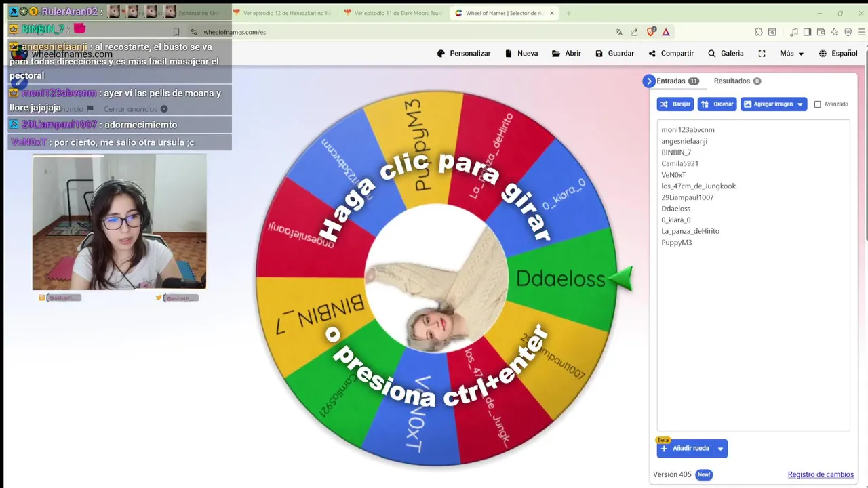The width and height of the screenshot is (868, 488).
Task: Click entry los_47cm_de_Jungkook in list
Action: pos(698,186)
